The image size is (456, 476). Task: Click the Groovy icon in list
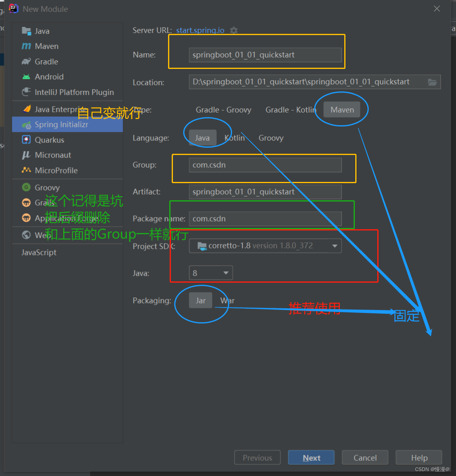(27, 187)
